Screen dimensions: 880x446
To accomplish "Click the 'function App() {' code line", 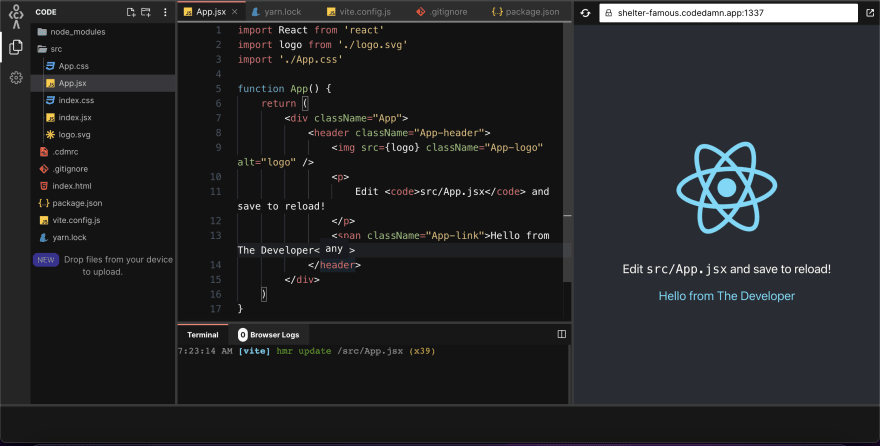I will click(284, 89).
